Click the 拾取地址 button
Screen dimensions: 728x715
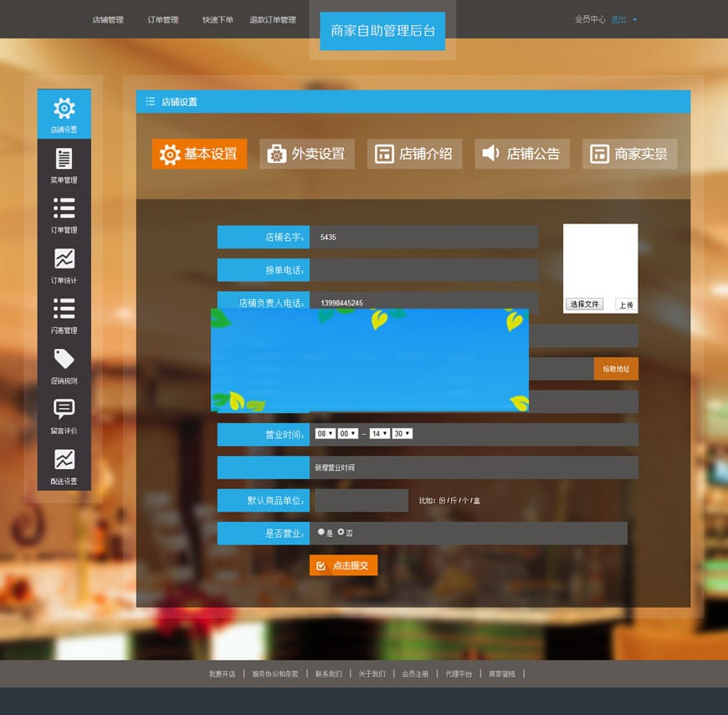click(616, 369)
